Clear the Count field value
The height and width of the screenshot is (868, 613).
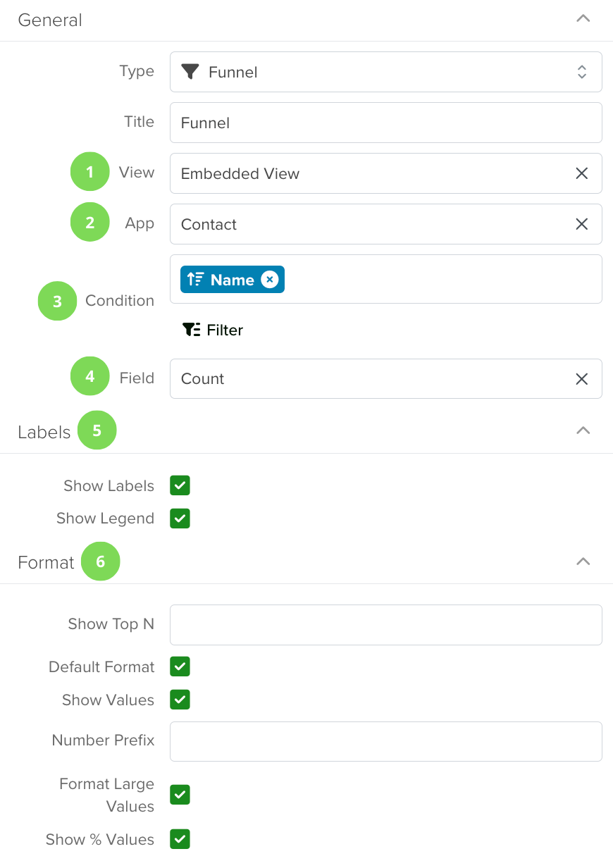pos(581,379)
